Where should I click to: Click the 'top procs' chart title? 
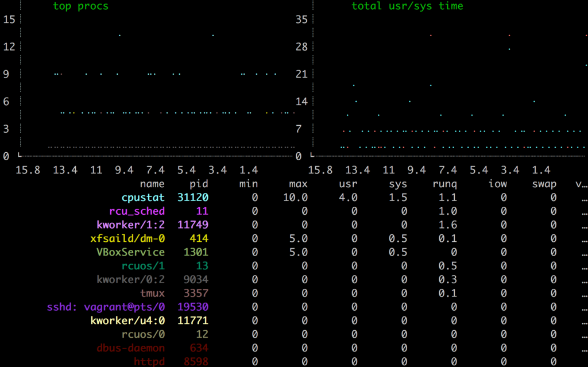(x=80, y=6)
